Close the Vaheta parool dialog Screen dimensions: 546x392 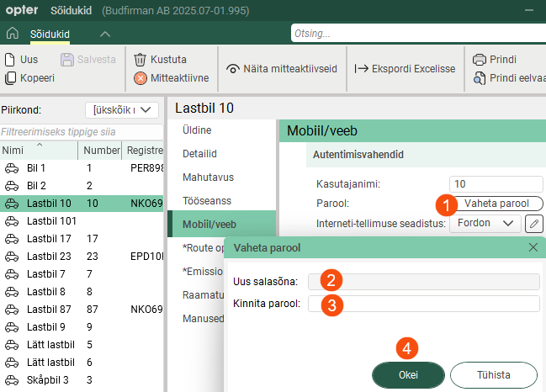point(533,247)
